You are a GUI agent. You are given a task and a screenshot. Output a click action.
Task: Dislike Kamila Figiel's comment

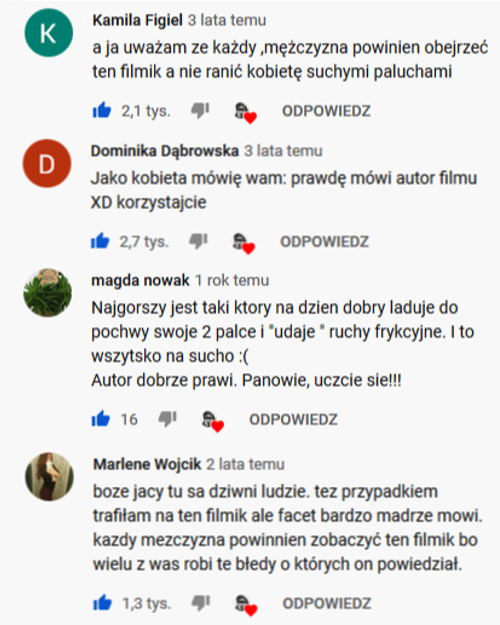click(200, 110)
